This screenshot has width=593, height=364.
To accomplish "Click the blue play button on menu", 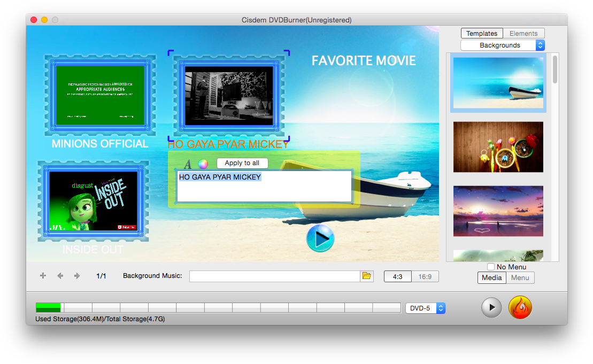I will pyautogui.click(x=320, y=238).
